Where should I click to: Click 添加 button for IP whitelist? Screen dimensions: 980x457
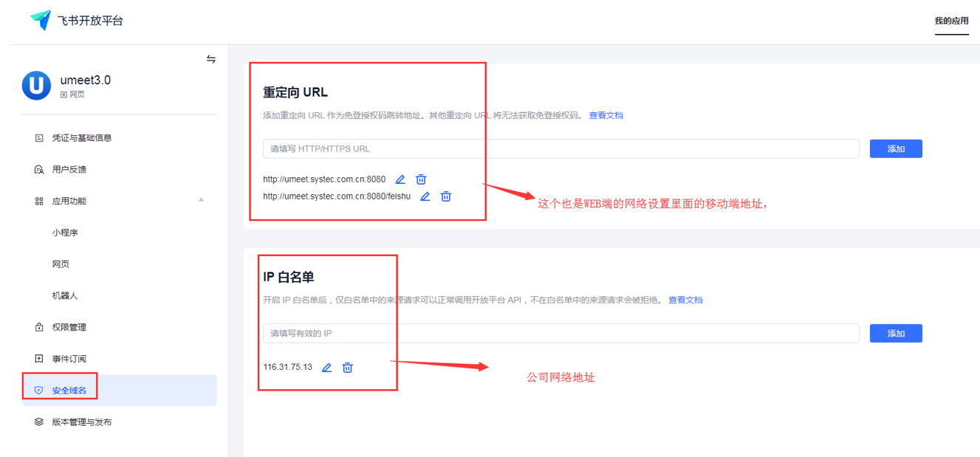tap(896, 333)
